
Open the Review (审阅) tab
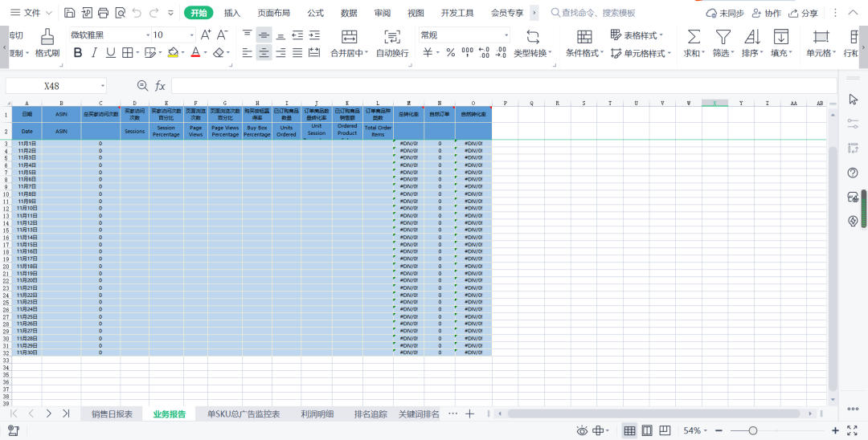(x=382, y=13)
